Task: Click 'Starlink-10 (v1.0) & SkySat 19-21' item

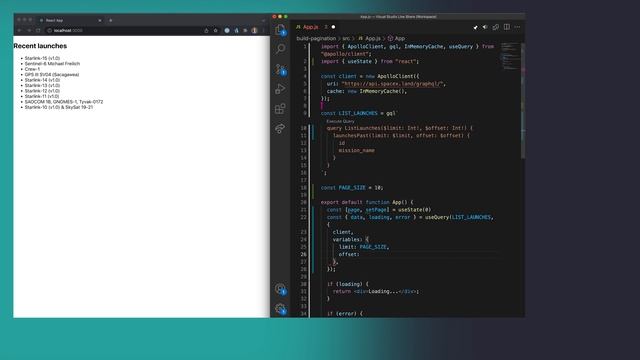Action: point(59,107)
